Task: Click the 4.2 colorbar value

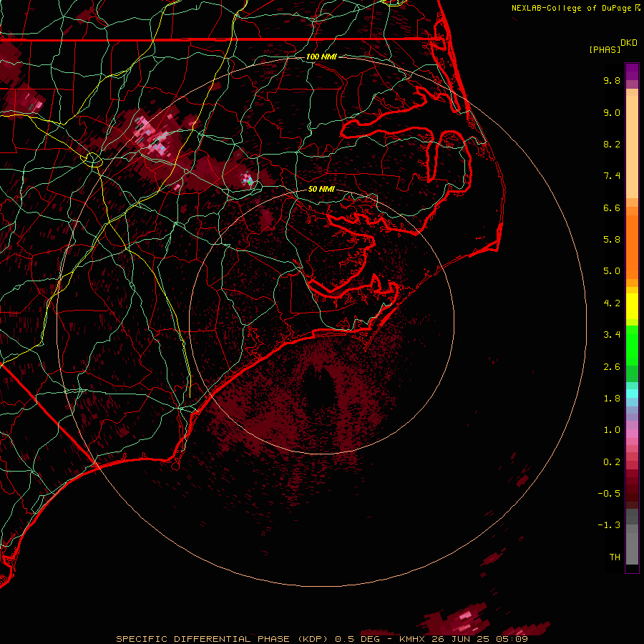Action: (x=612, y=303)
